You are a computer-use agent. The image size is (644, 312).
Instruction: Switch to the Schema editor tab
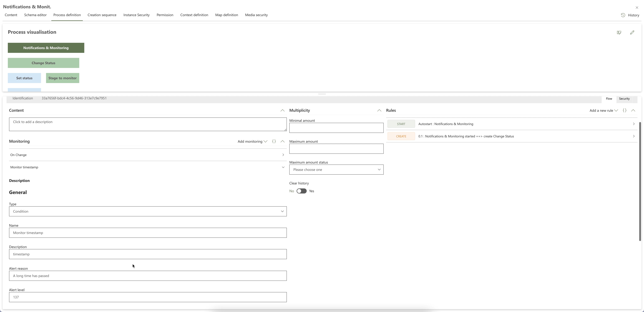[36, 15]
